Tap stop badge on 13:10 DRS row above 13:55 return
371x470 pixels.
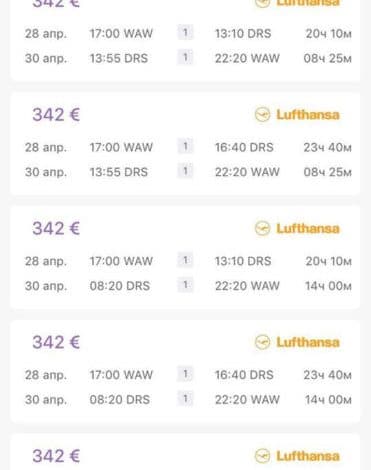coord(185,33)
